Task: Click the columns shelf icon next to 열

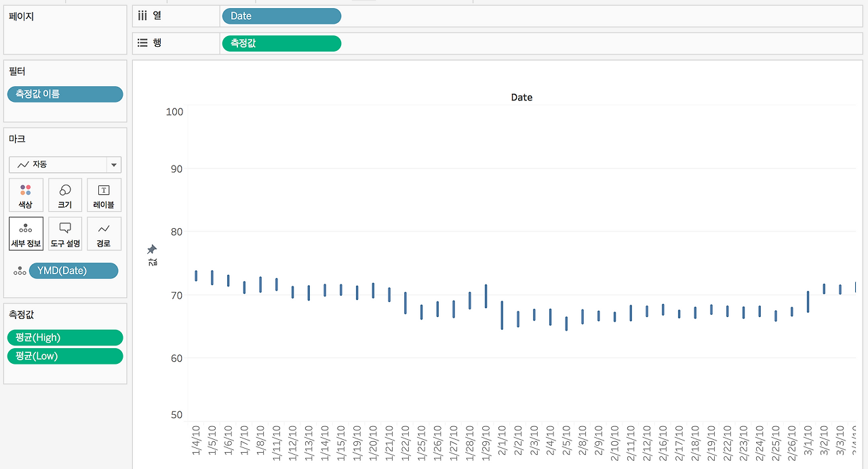Action: pos(142,16)
